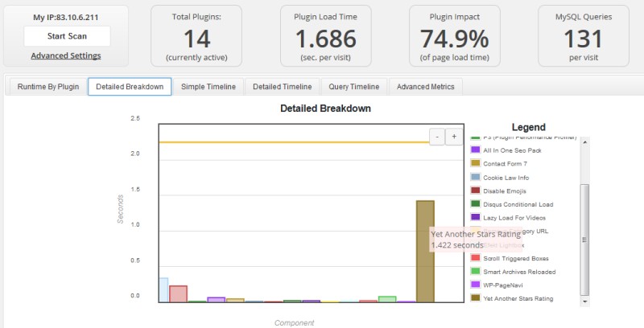Toggle All In One Seo Pack legend swatch
This screenshot has width=644, height=328.
[475, 150]
